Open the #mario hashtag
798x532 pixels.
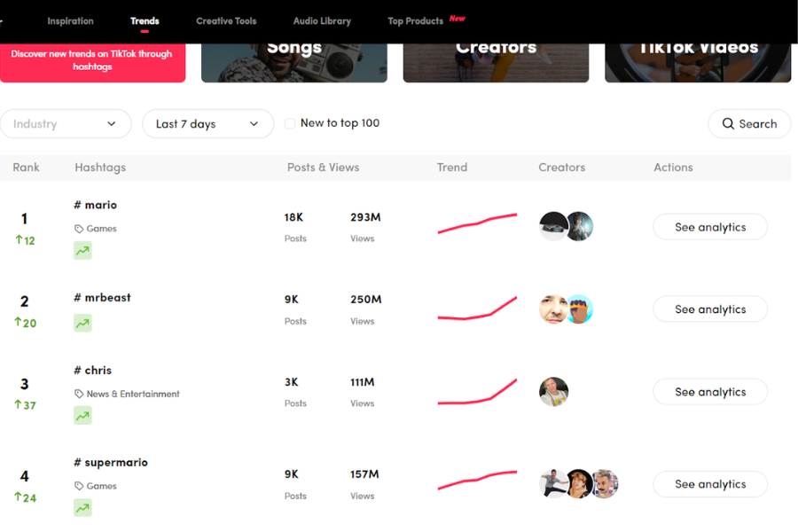96,205
